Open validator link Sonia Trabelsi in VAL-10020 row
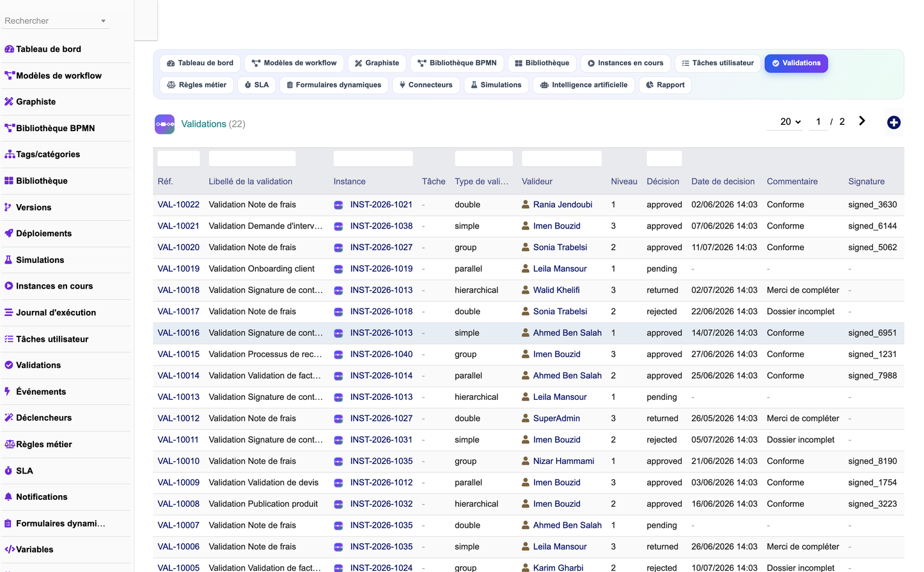The height and width of the screenshot is (572, 924). tap(560, 248)
